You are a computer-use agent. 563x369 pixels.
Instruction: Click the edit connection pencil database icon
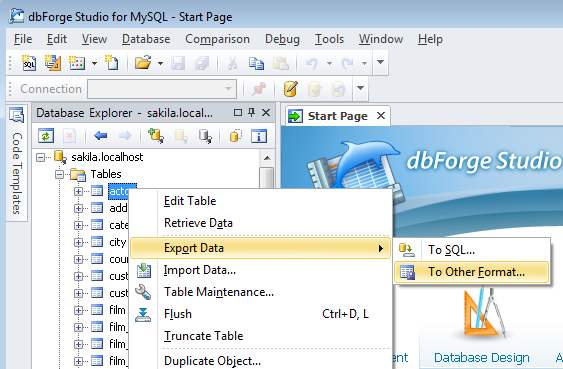tap(290, 89)
